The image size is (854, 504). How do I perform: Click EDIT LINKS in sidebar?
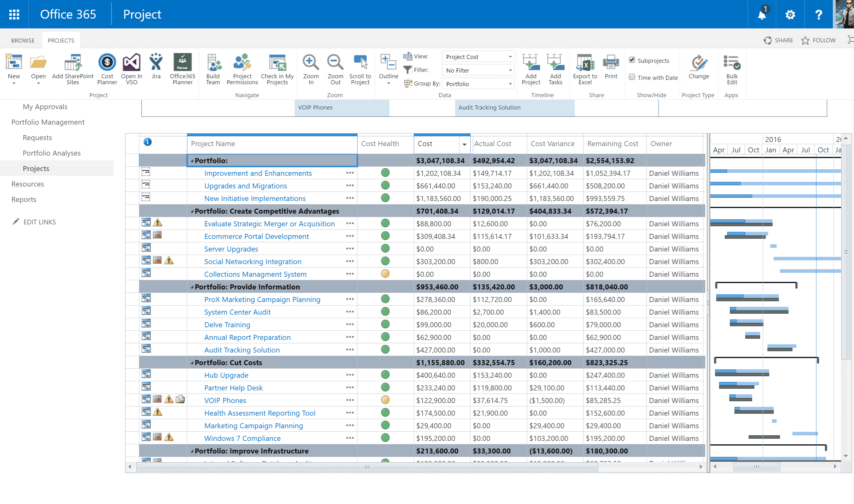point(34,222)
